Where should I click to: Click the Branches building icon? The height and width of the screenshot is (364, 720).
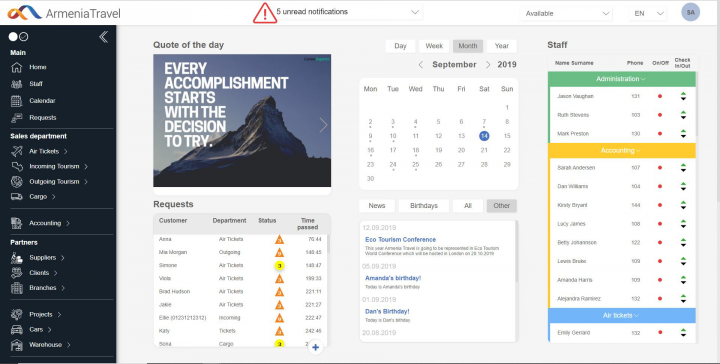coord(17,288)
